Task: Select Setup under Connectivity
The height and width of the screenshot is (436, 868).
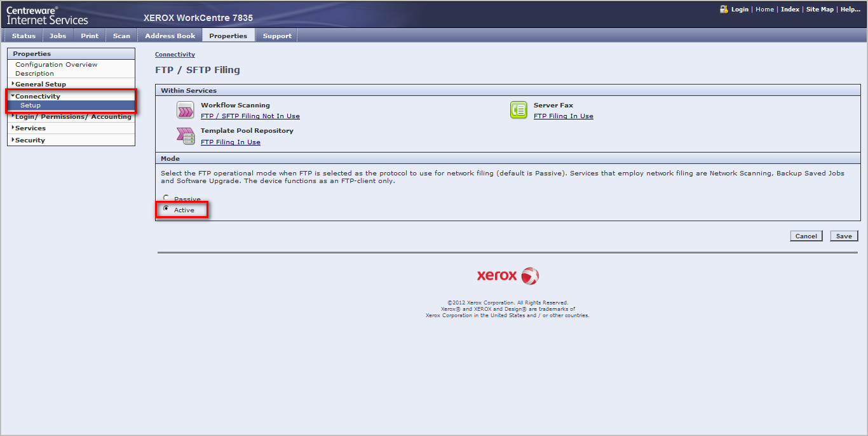Action: pos(31,106)
